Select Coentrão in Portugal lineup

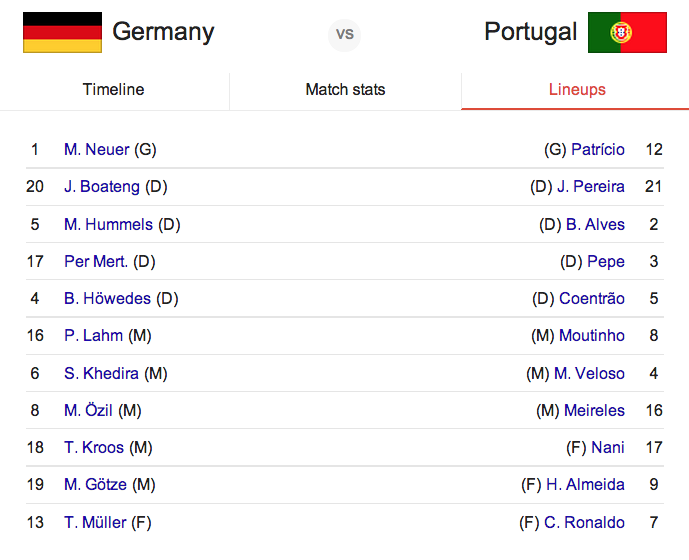592,299
